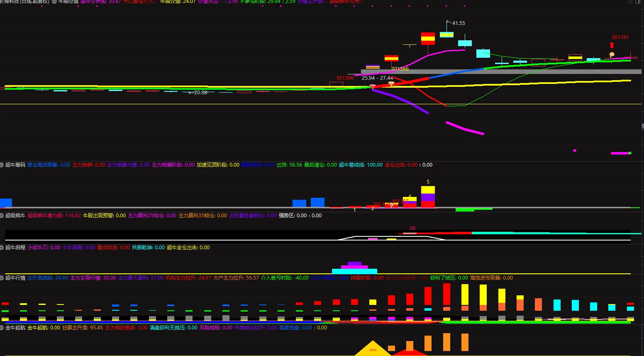Click the 主升浪波段: 34.93 value
This screenshot has width=644, height=356.
click(x=48, y=278)
